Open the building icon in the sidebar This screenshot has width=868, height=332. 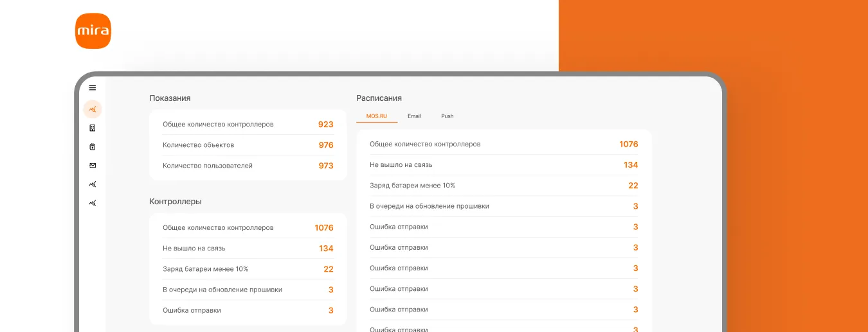[x=93, y=128]
